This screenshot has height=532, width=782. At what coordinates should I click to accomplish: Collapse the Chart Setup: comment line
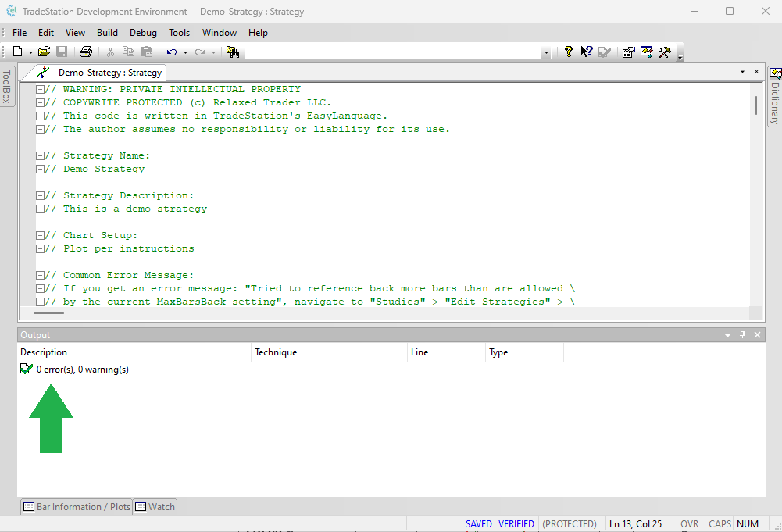pos(40,235)
